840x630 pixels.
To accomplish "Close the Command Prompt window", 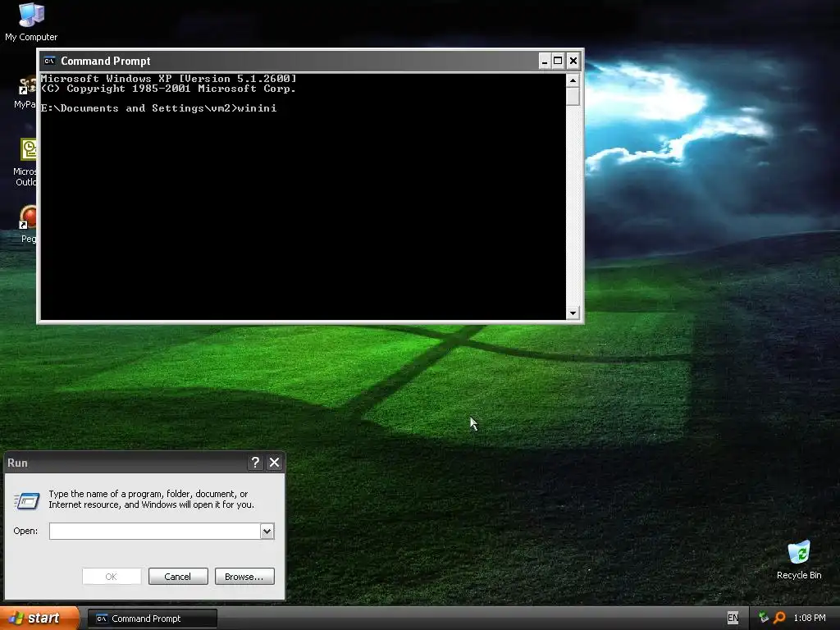I will click(x=573, y=61).
